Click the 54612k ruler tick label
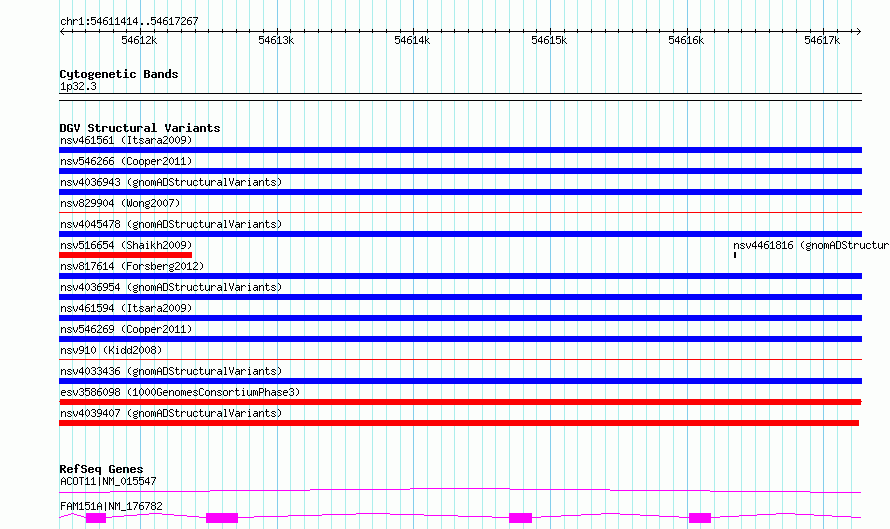 [139, 40]
